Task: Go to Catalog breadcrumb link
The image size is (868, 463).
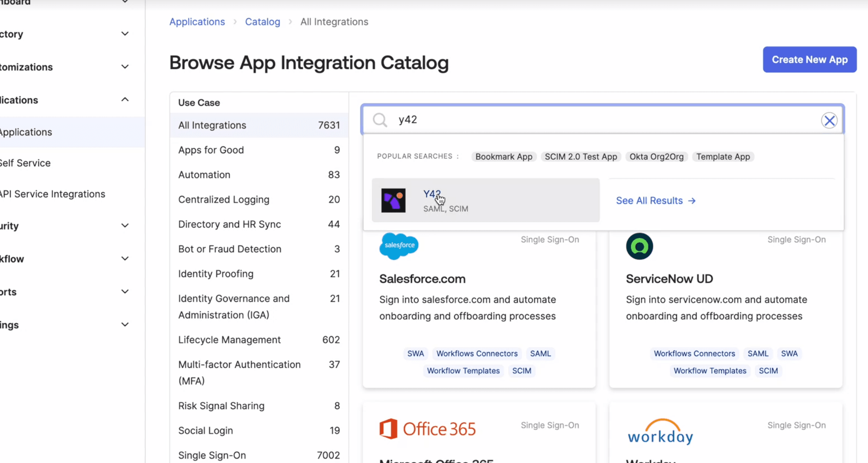Action: (x=262, y=22)
